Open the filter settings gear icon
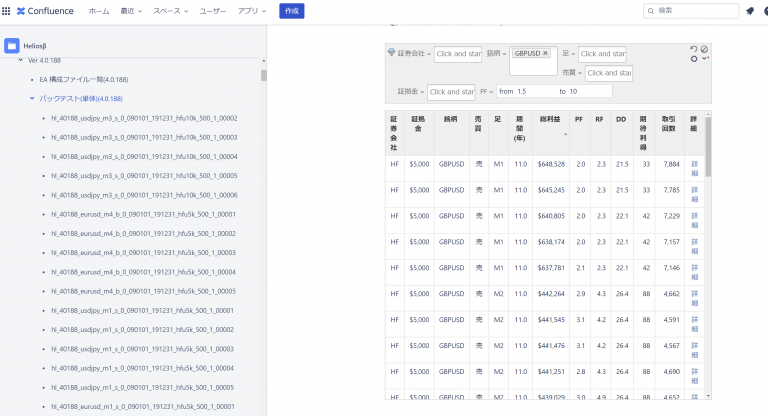Screen dimensions: 768x416 click(x=694, y=59)
